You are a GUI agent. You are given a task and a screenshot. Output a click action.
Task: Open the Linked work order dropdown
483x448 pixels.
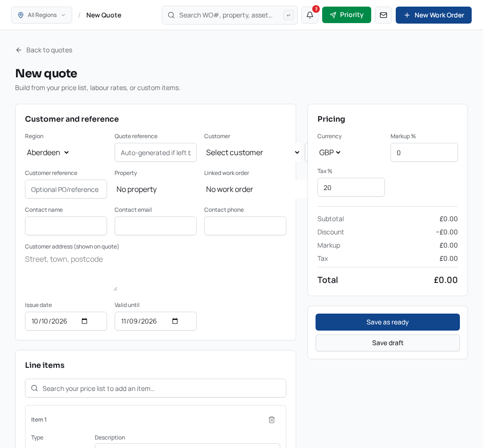pyautogui.click(x=255, y=190)
